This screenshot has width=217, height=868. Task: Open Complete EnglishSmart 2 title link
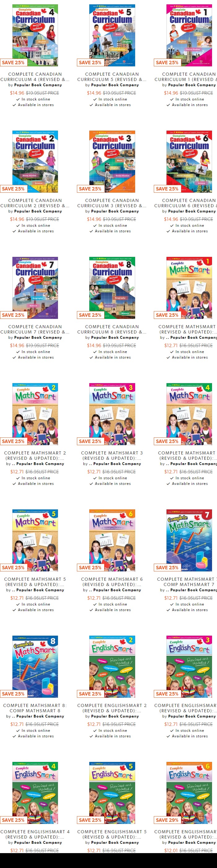click(112, 708)
